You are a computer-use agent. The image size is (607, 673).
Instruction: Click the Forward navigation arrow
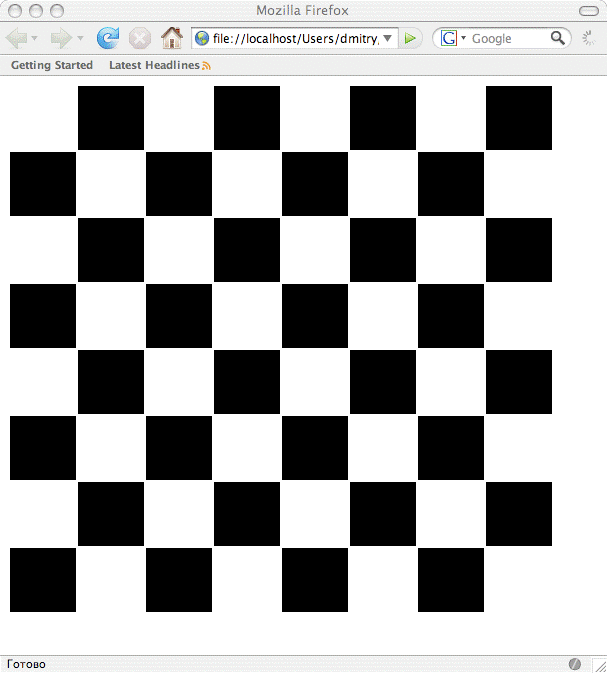point(61,38)
